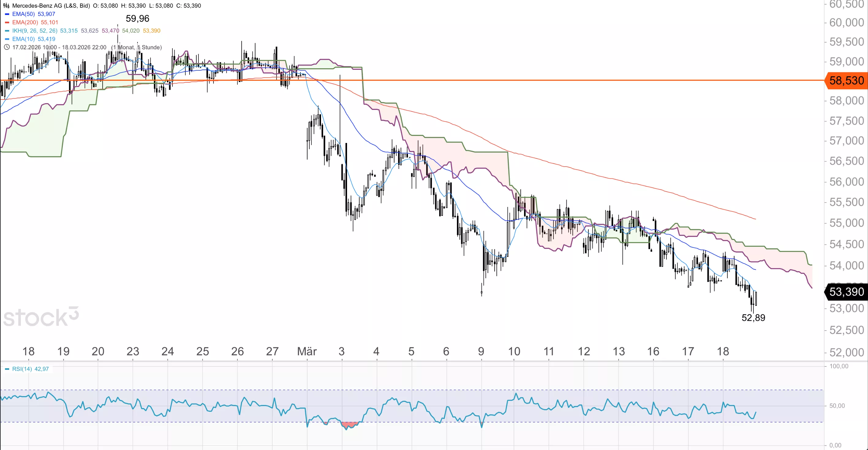
Task: Click the red EMA(200) legend color marker
Action: (x=7, y=23)
